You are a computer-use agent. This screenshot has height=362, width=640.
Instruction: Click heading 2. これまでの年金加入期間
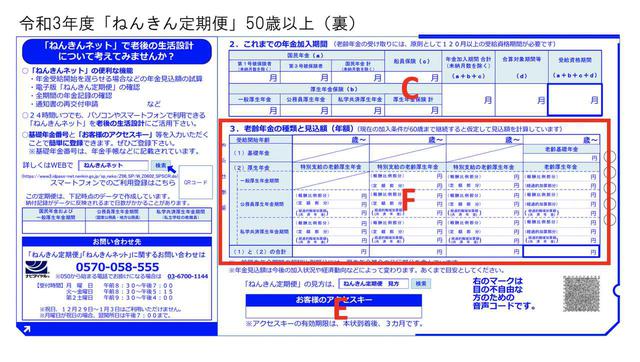(279, 44)
